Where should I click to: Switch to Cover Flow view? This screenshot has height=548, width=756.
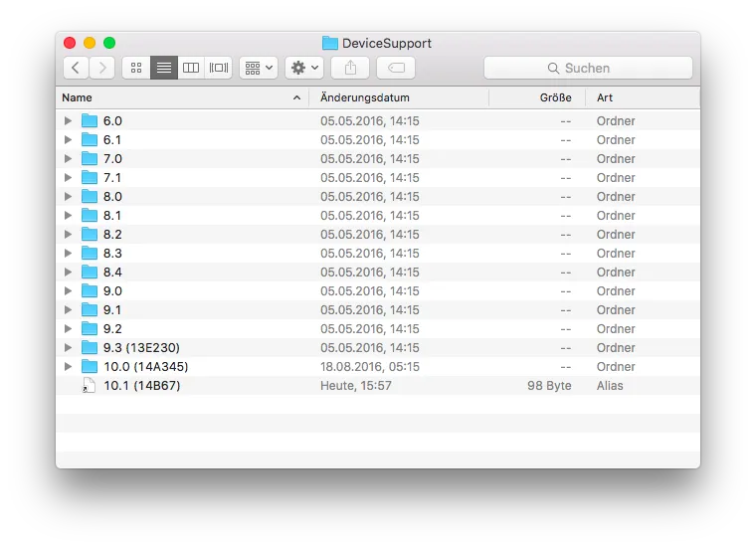click(x=219, y=68)
